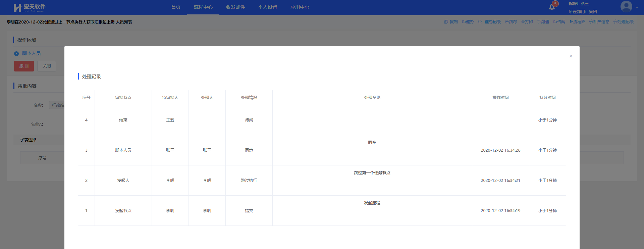This screenshot has width=644, height=249.
Task: Click the red 撤回 button
Action: pyautogui.click(x=24, y=66)
